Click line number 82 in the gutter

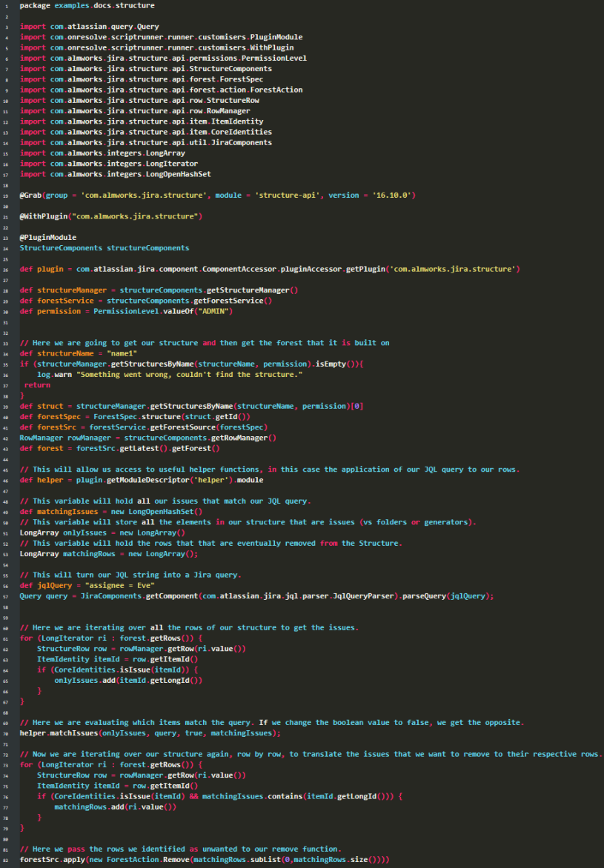click(x=6, y=861)
